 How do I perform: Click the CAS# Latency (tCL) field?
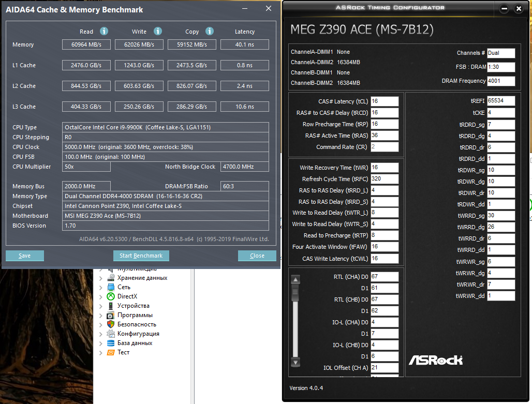[x=385, y=101]
